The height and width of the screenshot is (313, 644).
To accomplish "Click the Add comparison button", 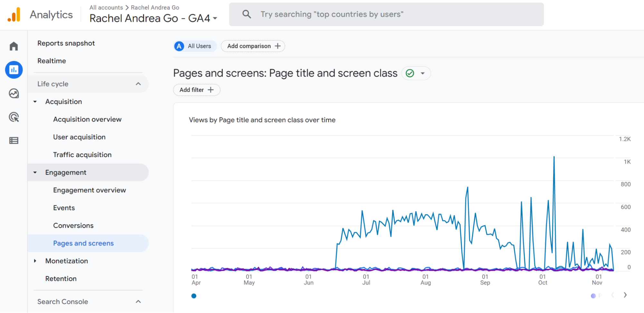I will click(x=253, y=46).
